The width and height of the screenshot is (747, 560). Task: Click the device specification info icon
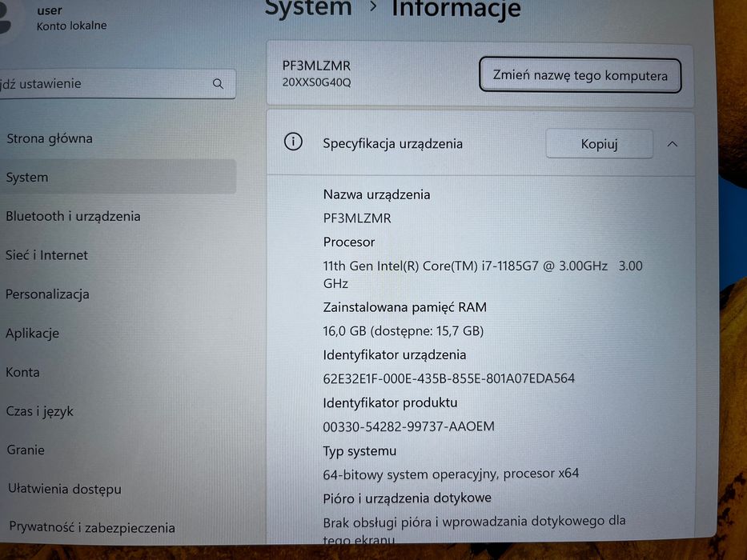(x=293, y=142)
